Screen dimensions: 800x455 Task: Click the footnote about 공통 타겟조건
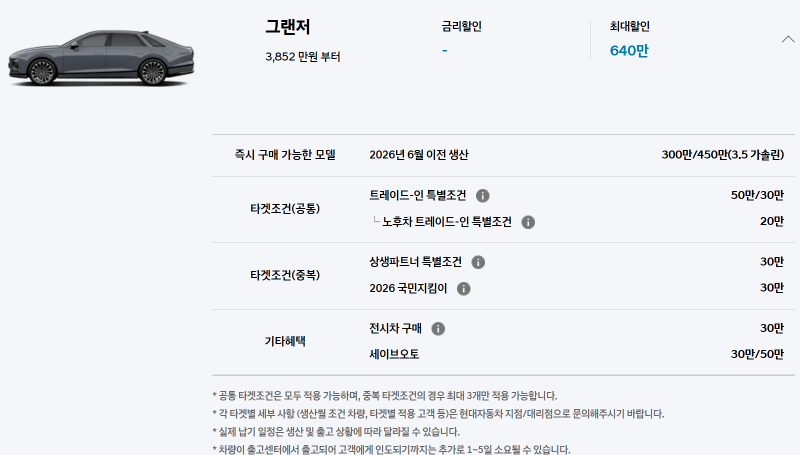pos(385,396)
